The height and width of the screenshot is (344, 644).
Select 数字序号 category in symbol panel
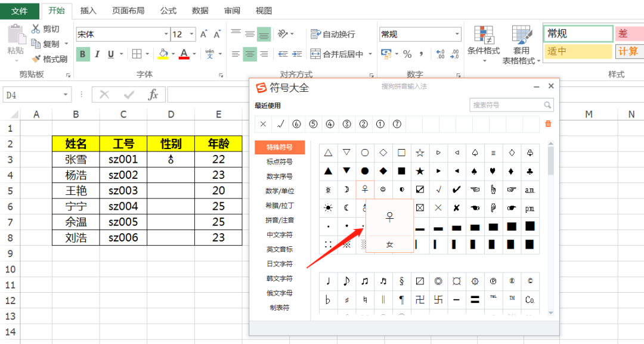[x=280, y=176]
